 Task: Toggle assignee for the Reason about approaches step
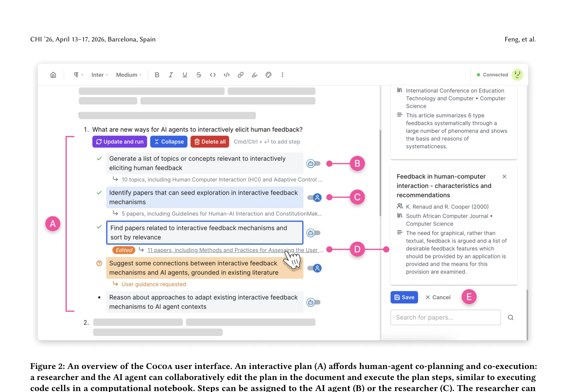313,302
